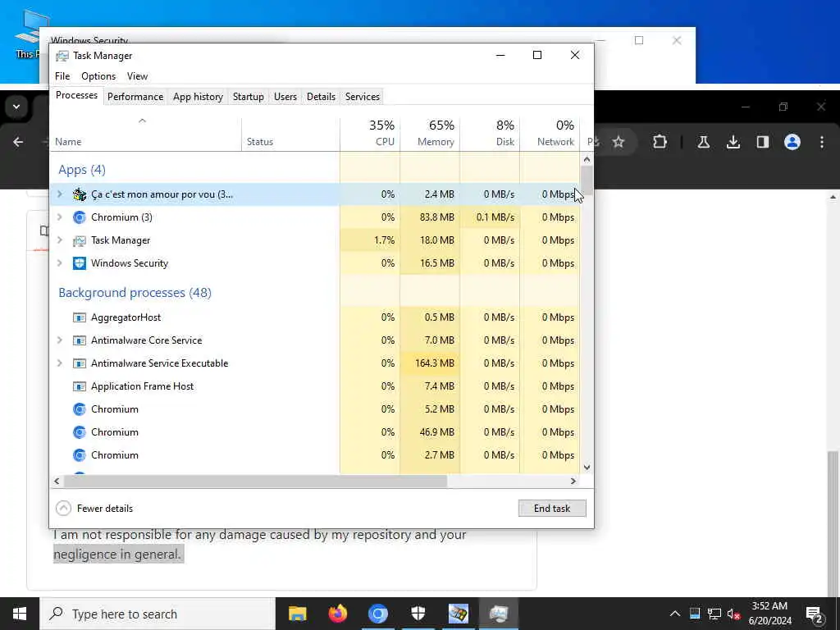Click the Chromium icon with 5.2 MB memory
The width and height of the screenshot is (840, 630).
pyautogui.click(x=80, y=409)
